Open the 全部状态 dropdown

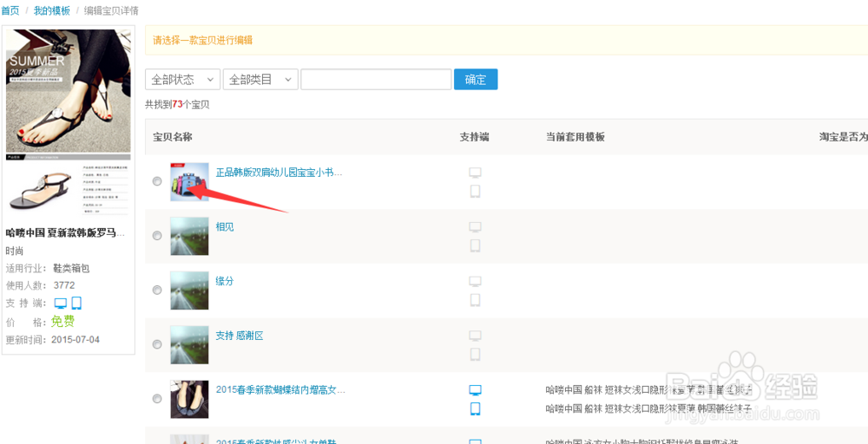point(182,79)
